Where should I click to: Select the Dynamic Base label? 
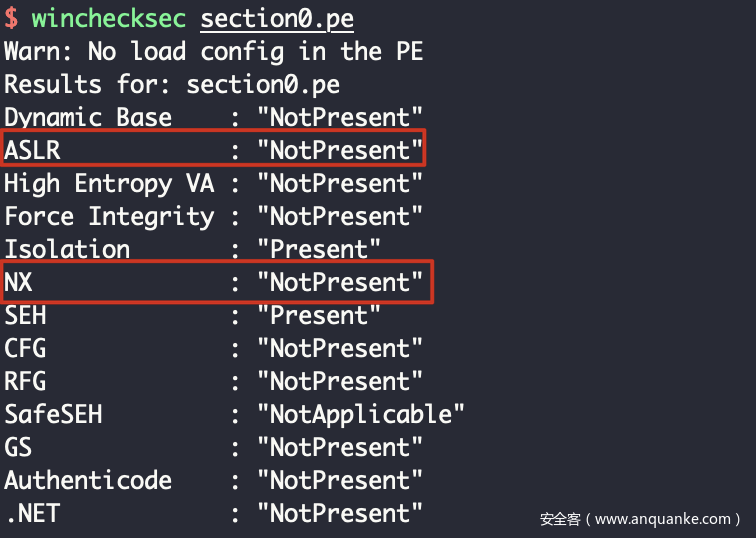[88, 118]
